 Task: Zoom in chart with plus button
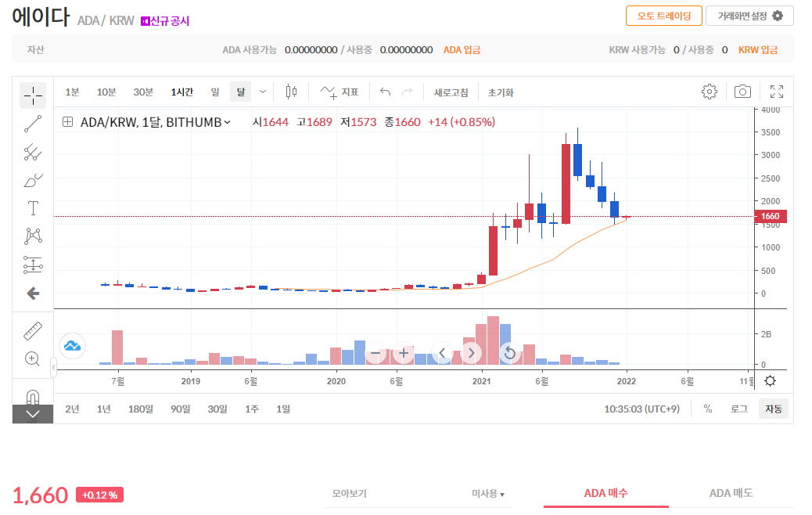[404, 353]
